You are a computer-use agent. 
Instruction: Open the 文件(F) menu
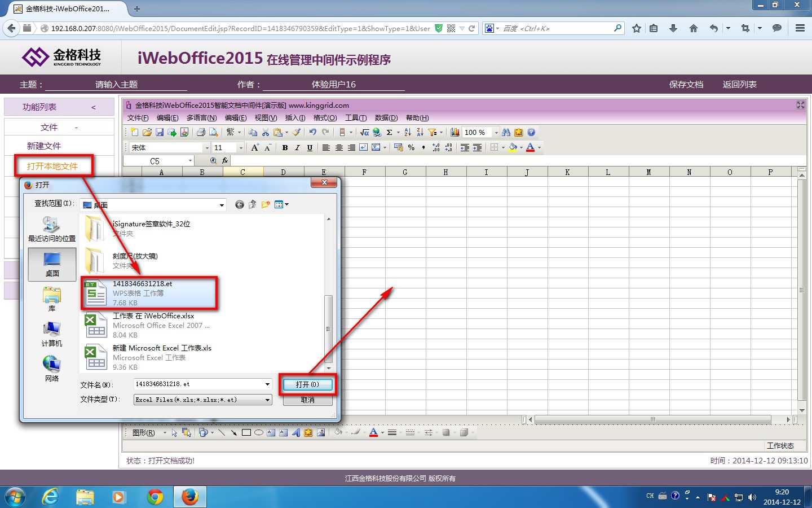point(138,118)
